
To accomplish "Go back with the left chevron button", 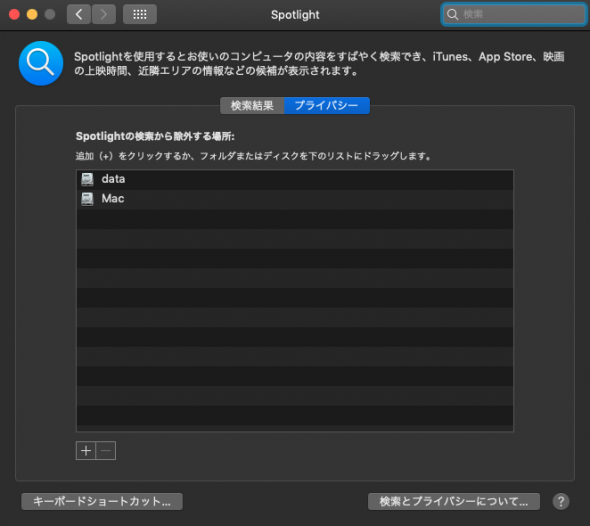I will pyautogui.click(x=79, y=14).
